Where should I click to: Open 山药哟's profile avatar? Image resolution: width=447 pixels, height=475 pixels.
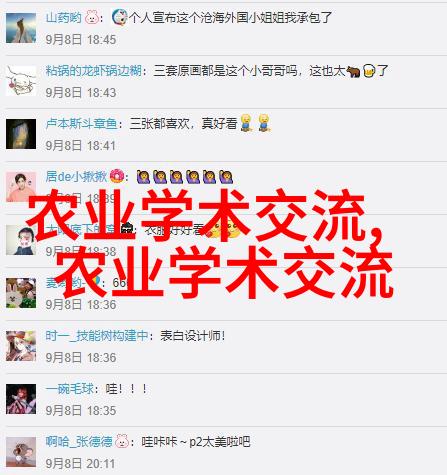click(x=21, y=28)
